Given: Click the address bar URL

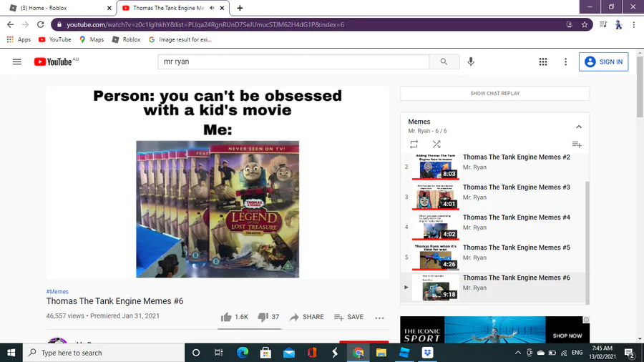Looking at the screenshot, I should pyautogui.click(x=205, y=24).
